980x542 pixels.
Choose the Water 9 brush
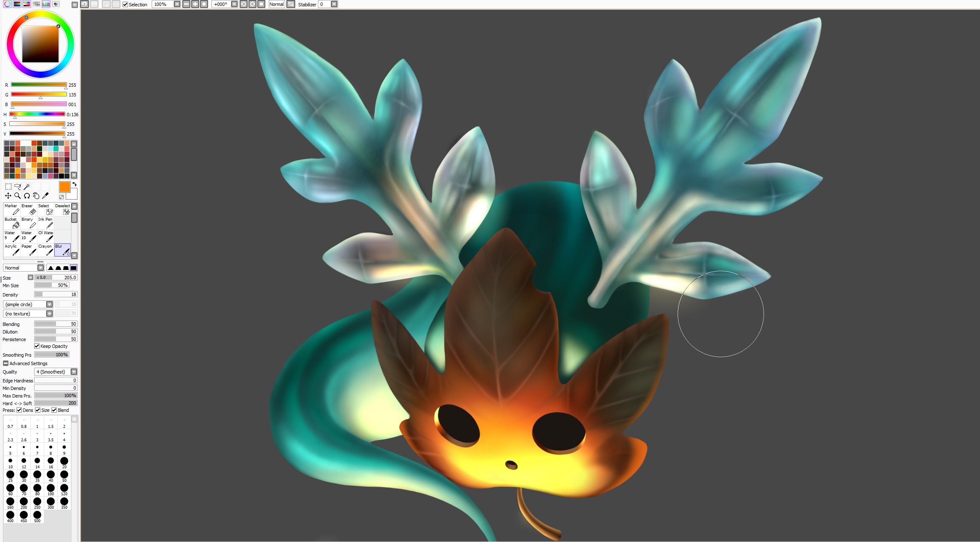[x=12, y=236]
